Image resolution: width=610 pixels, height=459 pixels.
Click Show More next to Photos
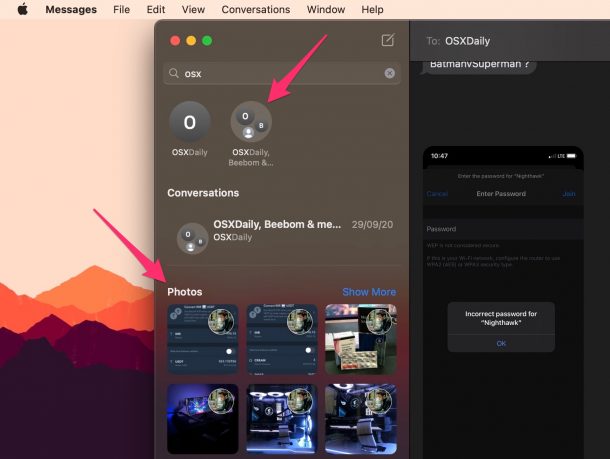tap(369, 292)
